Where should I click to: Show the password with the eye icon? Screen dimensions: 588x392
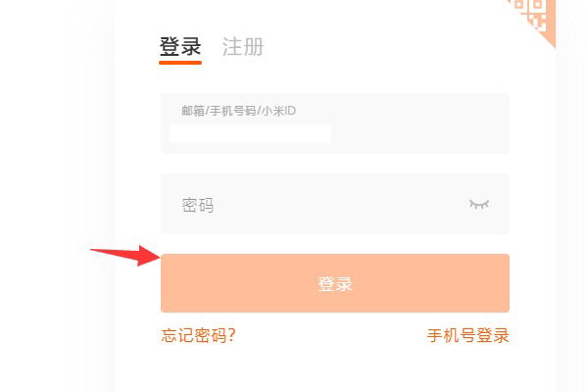click(x=478, y=204)
